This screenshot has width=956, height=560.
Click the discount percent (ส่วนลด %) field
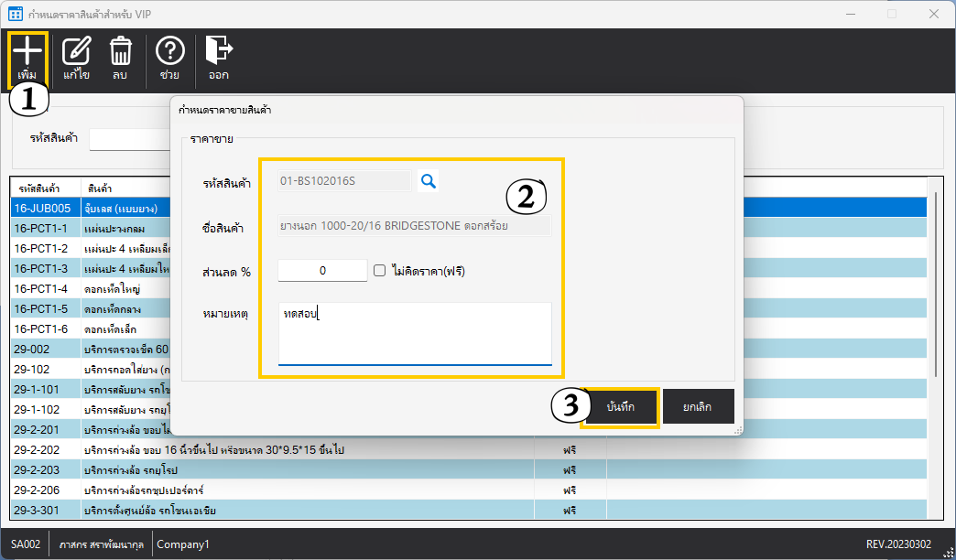coord(322,270)
